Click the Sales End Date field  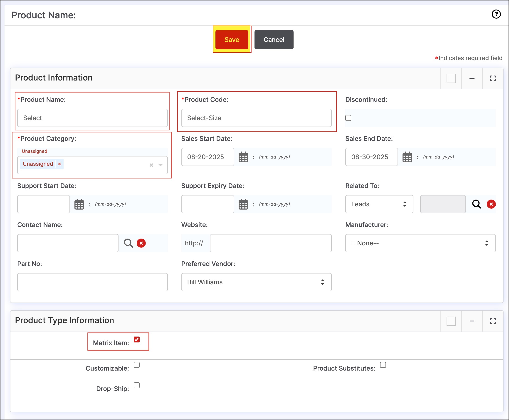[x=371, y=157]
